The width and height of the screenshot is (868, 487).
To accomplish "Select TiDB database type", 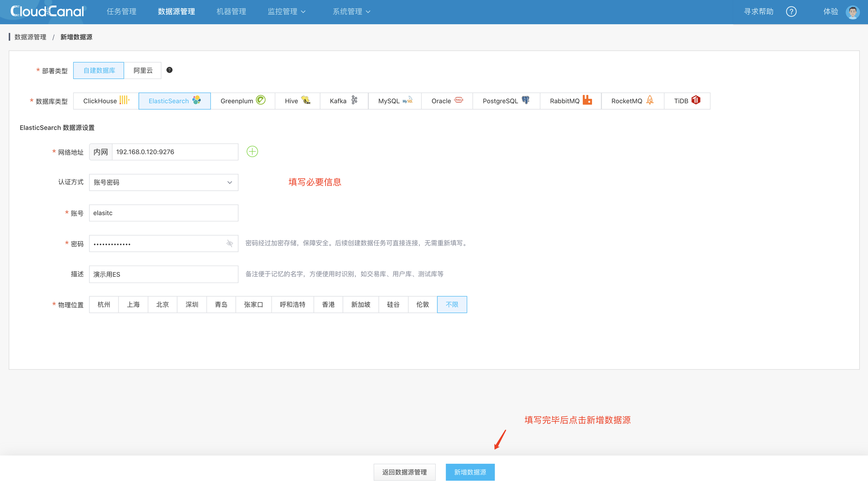I will pyautogui.click(x=686, y=101).
